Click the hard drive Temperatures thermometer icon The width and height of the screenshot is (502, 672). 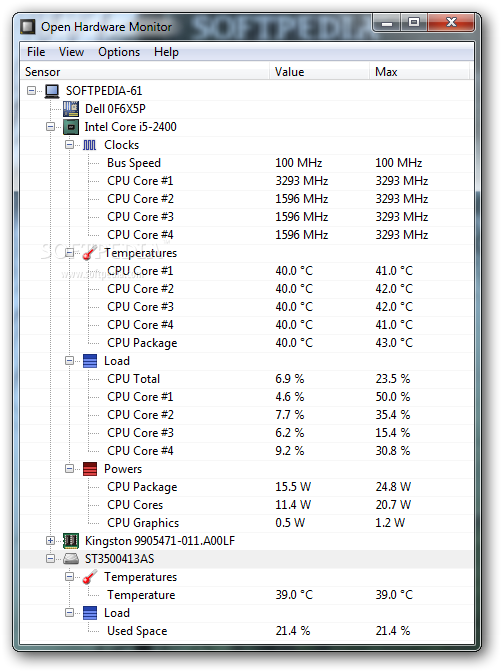[90, 577]
